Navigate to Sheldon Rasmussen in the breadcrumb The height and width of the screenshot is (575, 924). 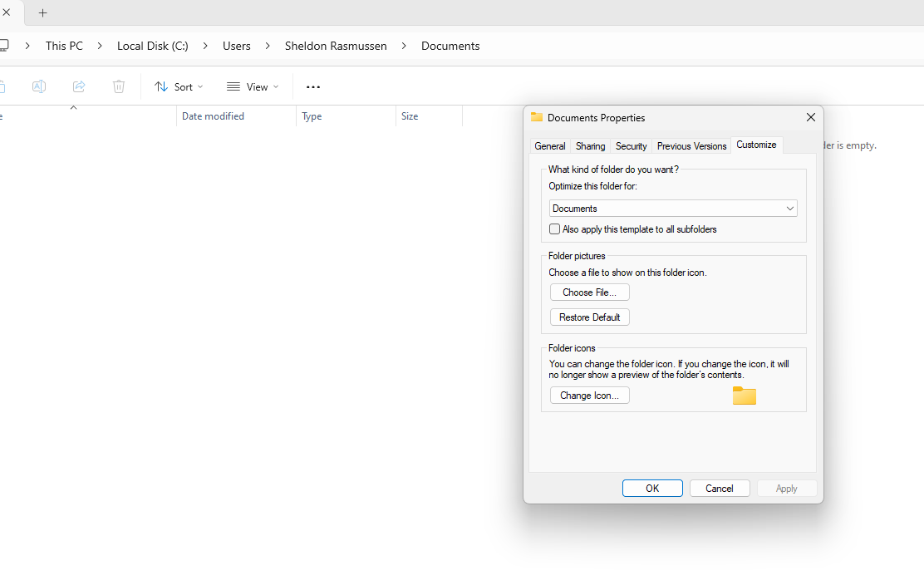(336, 46)
